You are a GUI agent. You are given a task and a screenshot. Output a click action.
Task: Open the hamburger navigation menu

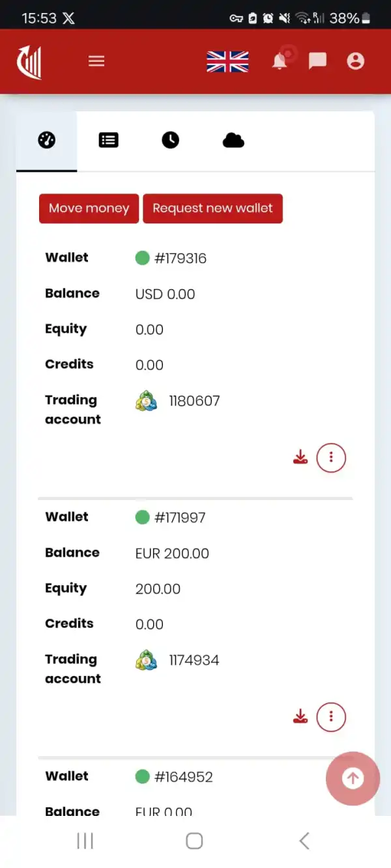(96, 61)
